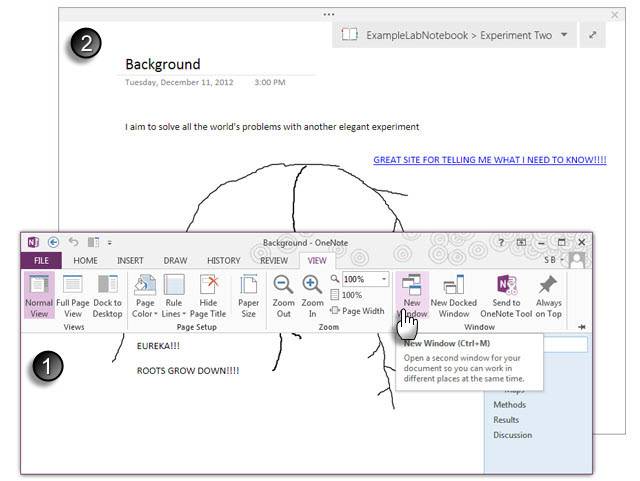Open the Paper Size pane
This screenshot has height=481, width=640.
(248, 295)
